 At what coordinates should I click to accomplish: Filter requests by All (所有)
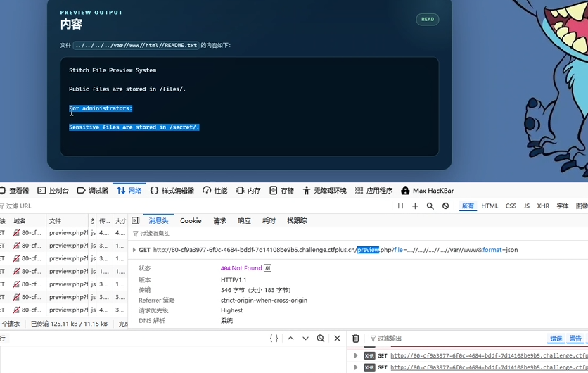point(468,206)
